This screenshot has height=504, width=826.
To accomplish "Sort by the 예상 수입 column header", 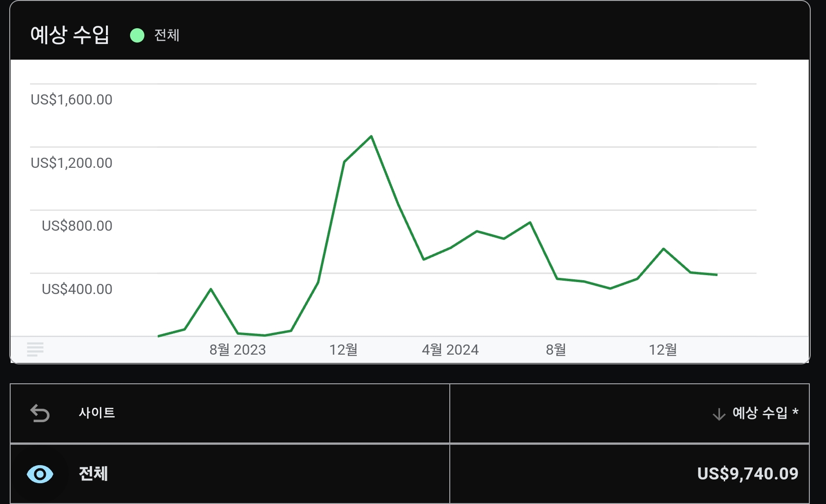I will (x=765, y=412).
